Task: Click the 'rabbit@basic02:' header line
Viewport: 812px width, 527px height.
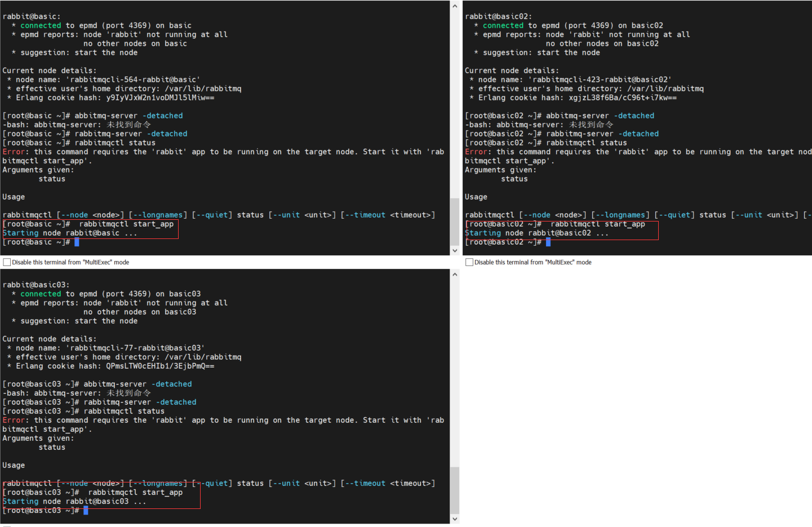Action: 498,16
